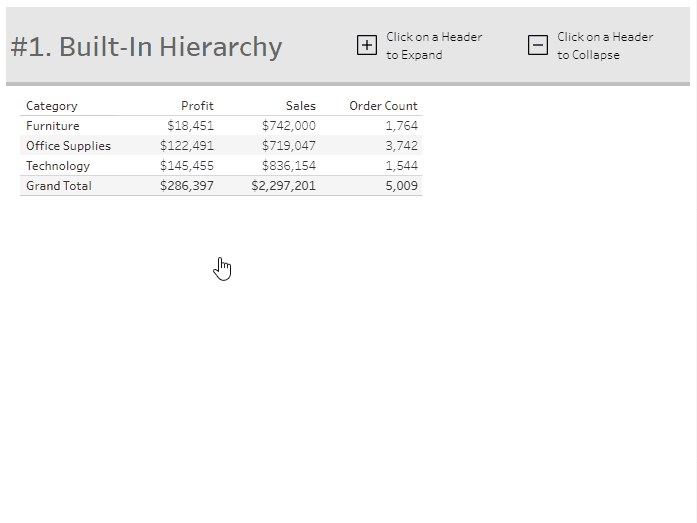This screenshot has height=523, width=697.
Task: Click the Category column header
Action: (x=52, y=106)
